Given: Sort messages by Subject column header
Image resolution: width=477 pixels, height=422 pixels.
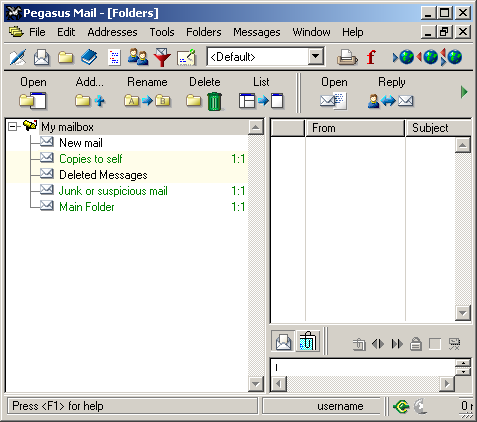Looking at the screenshot, I should (x=438, y=128).
